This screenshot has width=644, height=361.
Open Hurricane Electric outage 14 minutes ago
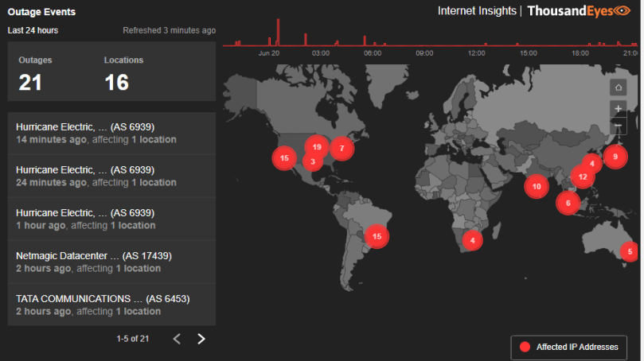pos(111,133)
